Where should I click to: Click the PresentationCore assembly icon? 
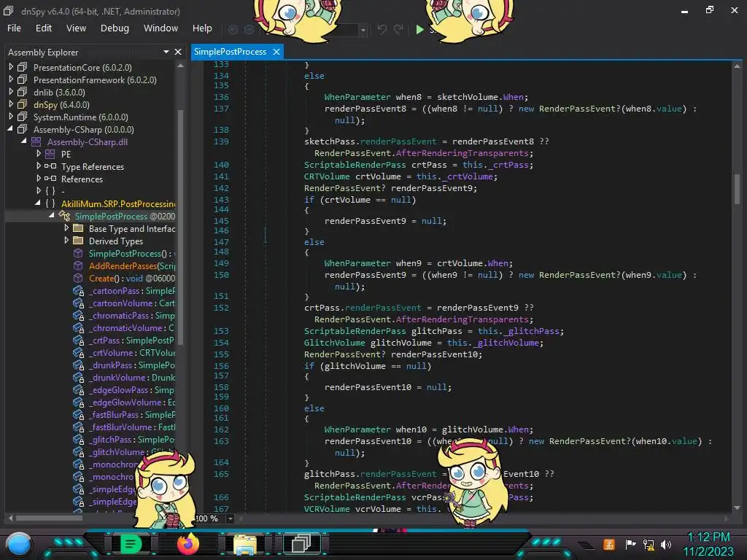[x=23, y=67]
